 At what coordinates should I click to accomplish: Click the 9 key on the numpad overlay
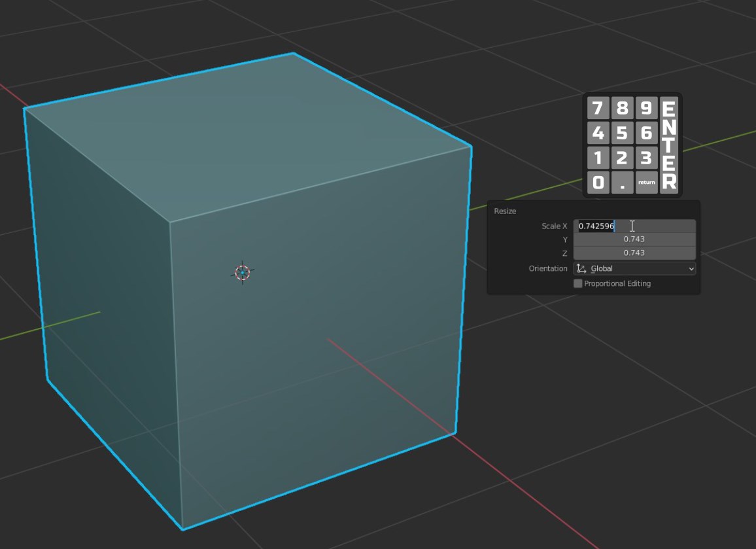[647, 108]
